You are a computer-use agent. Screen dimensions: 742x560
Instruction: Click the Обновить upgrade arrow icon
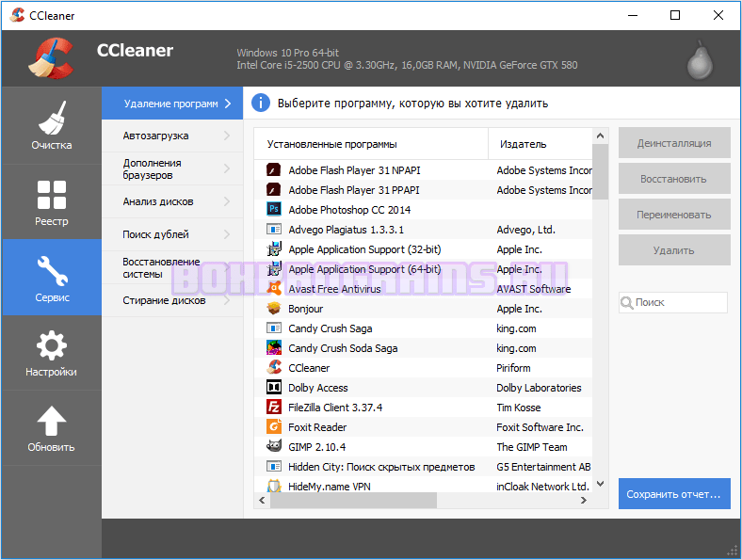(x=51, y=421)
